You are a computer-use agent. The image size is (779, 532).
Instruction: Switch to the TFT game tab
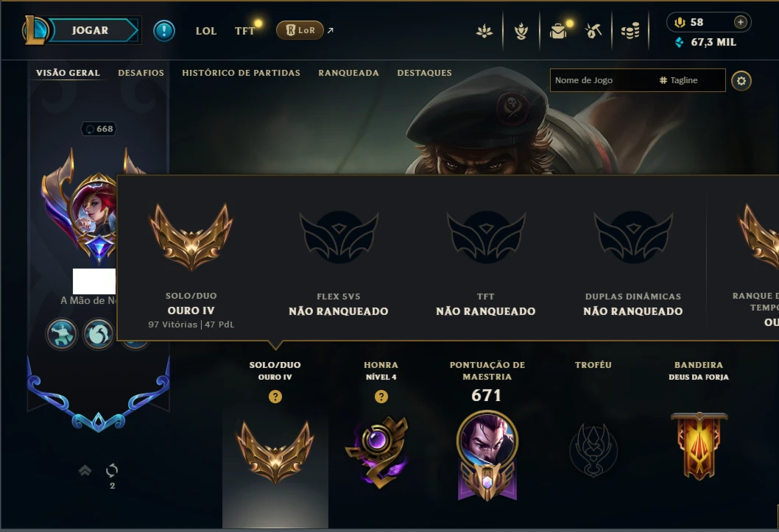pos(245,31)
